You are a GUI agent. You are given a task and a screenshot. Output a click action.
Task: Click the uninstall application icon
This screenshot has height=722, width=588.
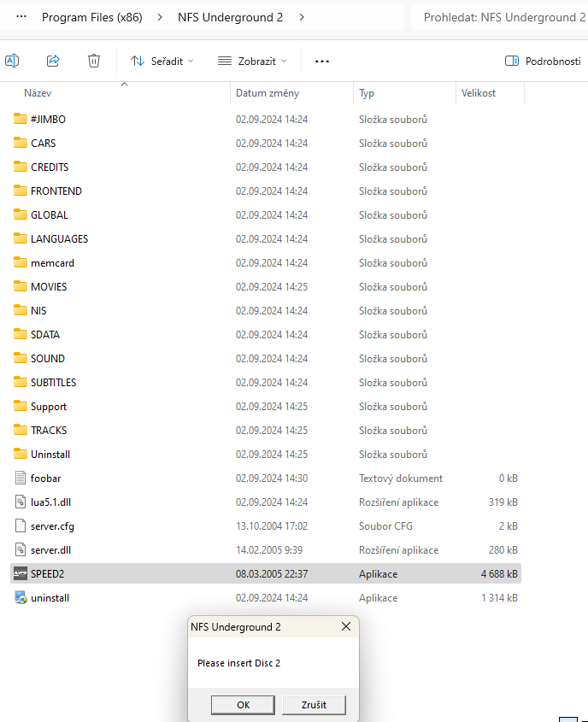click(x=21, y=597)
